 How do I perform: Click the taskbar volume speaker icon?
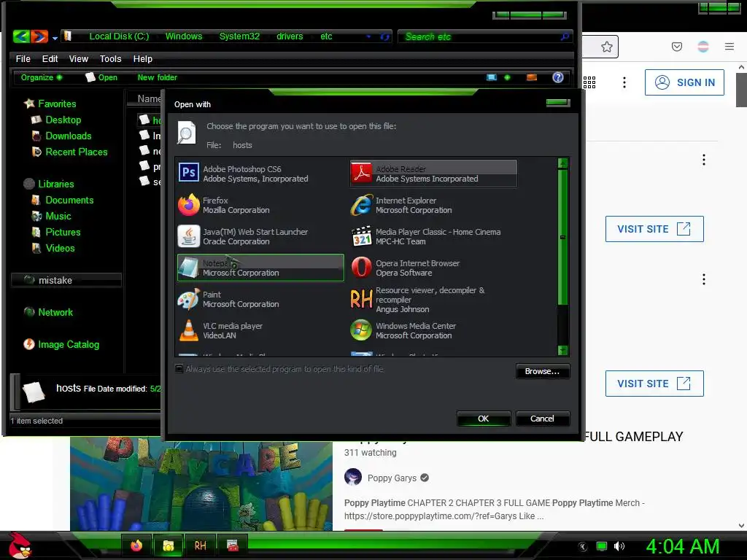[619, 546]
